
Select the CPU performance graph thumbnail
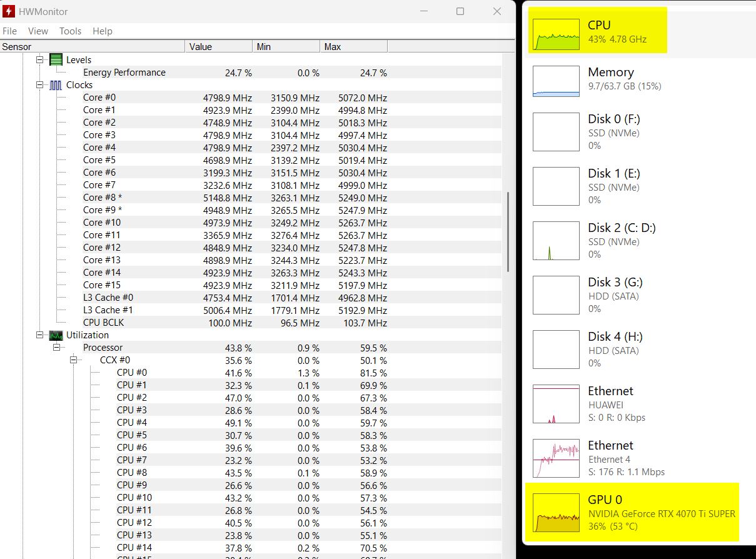click(x=556, y=33)
